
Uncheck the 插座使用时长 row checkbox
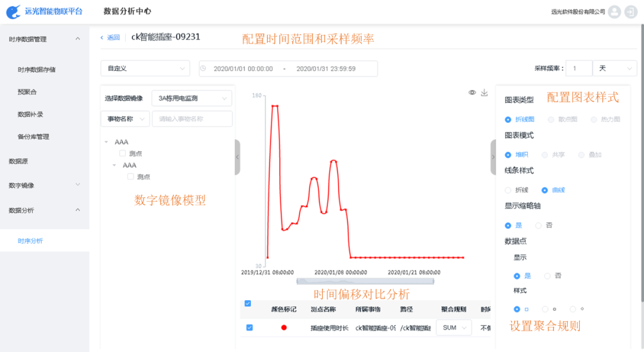click(x=250, y=328)
